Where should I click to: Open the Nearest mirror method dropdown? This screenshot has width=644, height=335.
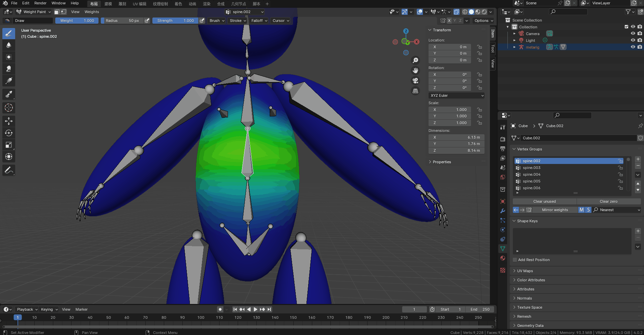click(x=616, y=210)
